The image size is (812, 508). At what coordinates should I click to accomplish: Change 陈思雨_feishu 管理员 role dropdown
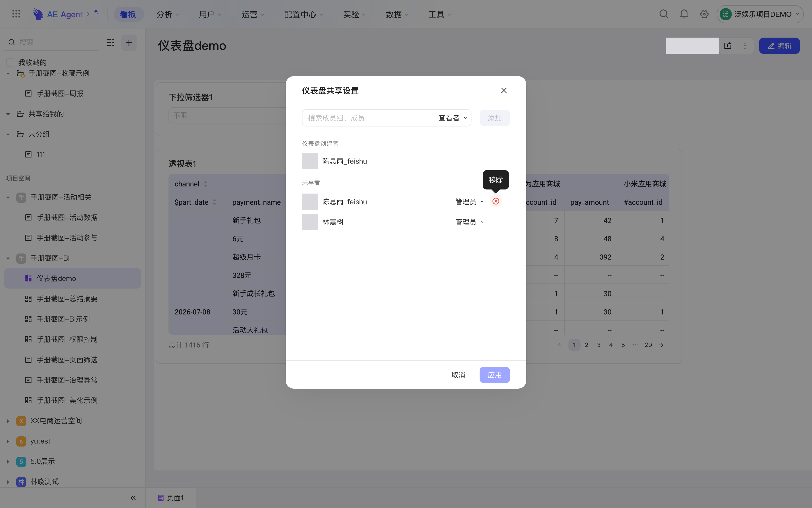[469, 202]
